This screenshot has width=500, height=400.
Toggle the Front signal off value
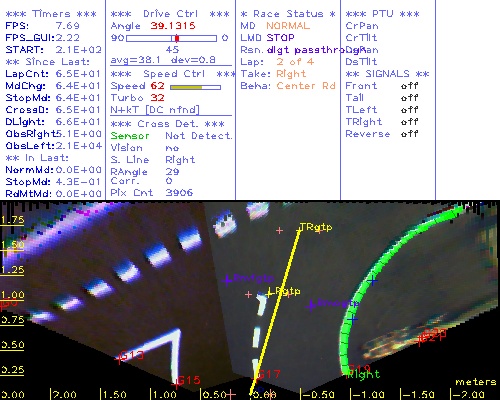[409, 86]
